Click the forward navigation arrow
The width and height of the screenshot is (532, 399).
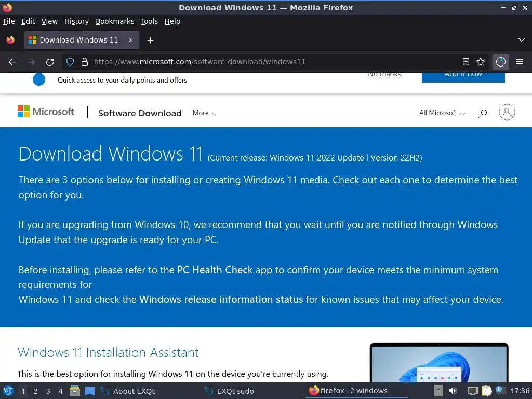(x=31, y=62)
